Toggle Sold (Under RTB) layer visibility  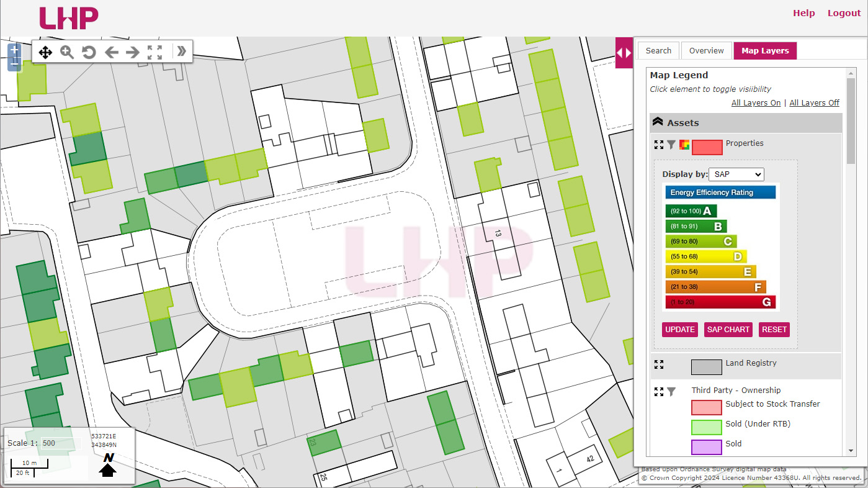[706, 427]
